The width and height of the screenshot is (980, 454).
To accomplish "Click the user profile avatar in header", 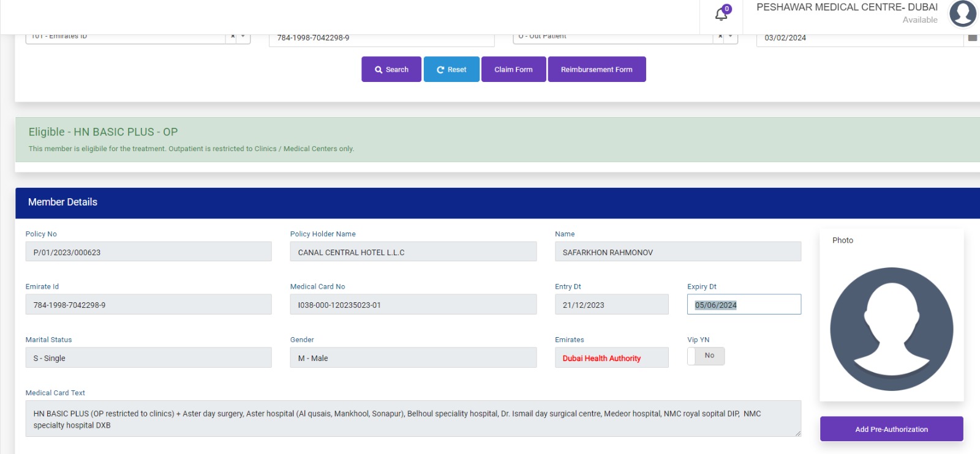I will [x=962, y=14].
